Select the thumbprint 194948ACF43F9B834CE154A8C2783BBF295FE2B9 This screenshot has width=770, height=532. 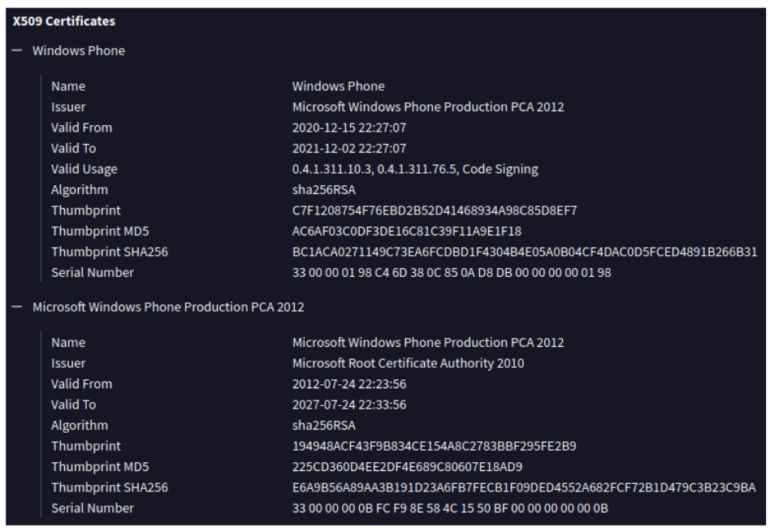click(x=434, y=446)
